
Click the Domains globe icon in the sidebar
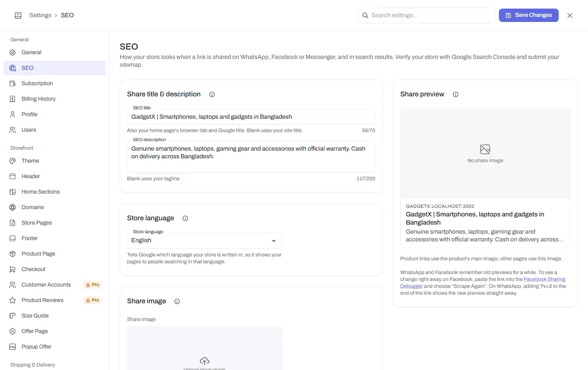pos(12,207)
